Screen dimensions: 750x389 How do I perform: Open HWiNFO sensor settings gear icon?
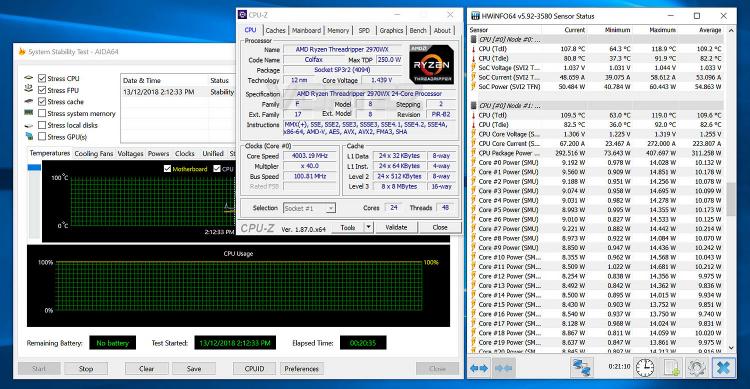(x=697, y=367)
